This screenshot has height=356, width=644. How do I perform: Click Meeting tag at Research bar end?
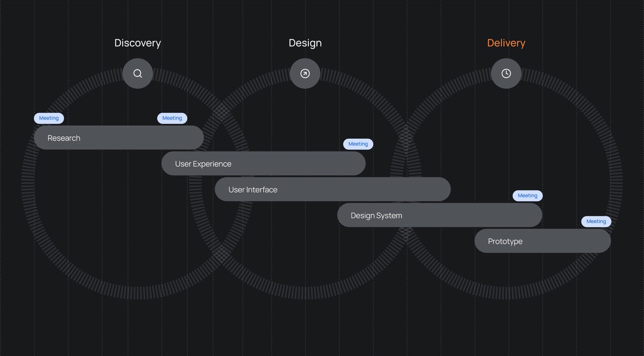[x=172, y=118]
